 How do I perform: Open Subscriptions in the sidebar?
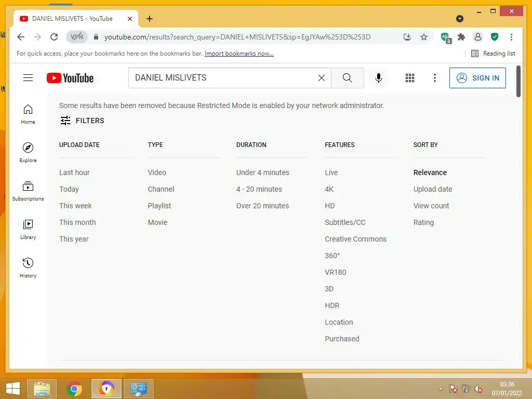tap(28, 191)
